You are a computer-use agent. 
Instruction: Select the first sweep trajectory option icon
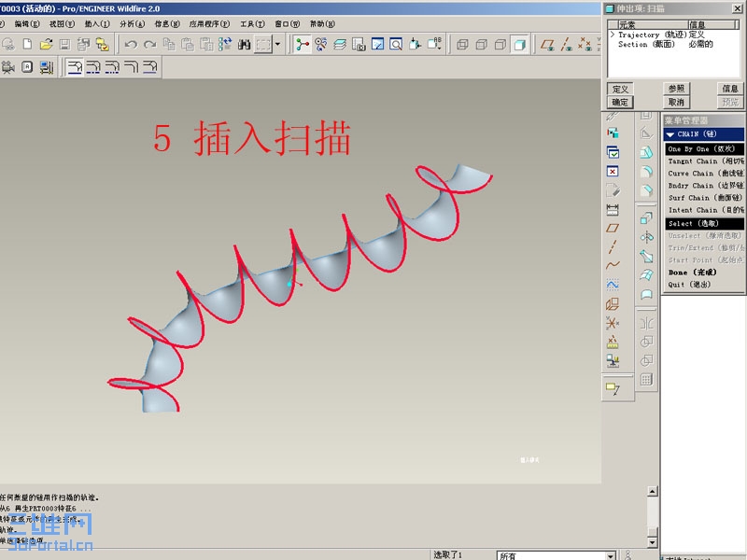(x=75, y=67)
